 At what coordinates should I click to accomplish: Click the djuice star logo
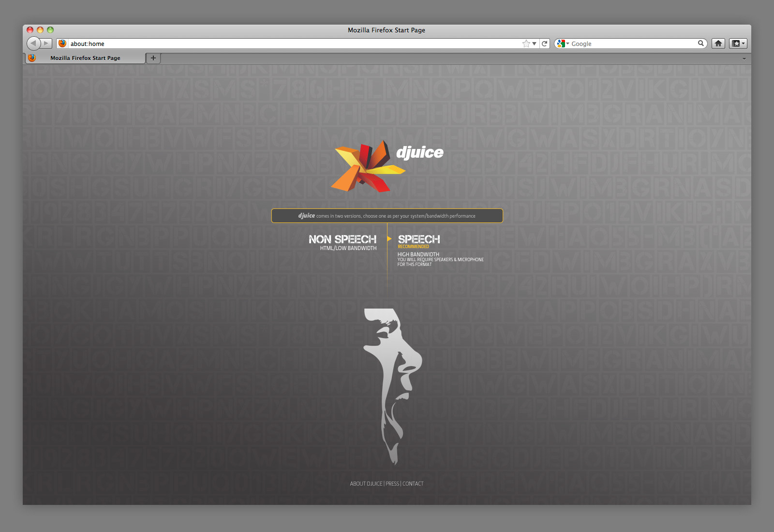coord(368,167)
